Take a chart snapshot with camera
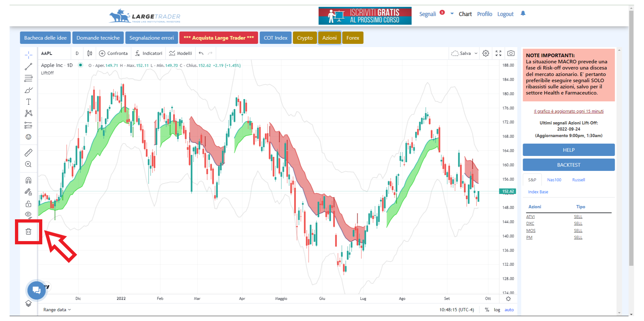The image size is (644, 321). point(511,53)
